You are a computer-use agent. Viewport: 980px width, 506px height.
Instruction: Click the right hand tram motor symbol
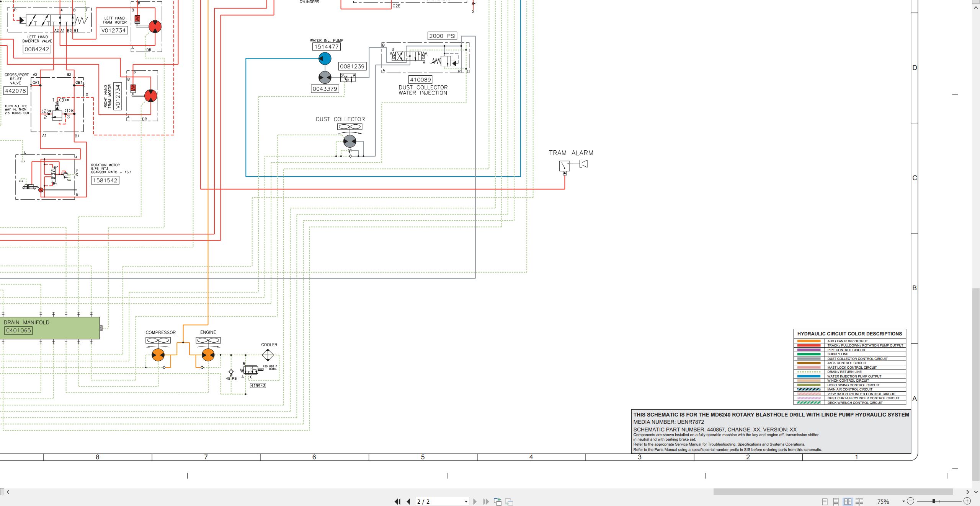coord(151,96)
